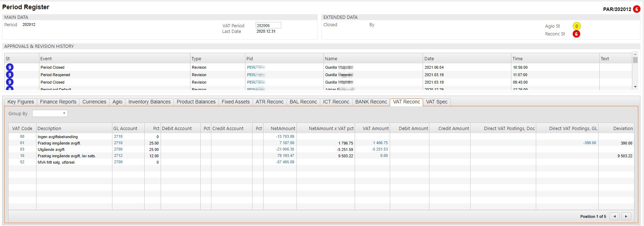Screen dimensions: 644x226
Task: Open the Direct VAT Postings -390.00 link
Action: pos(589,143)
